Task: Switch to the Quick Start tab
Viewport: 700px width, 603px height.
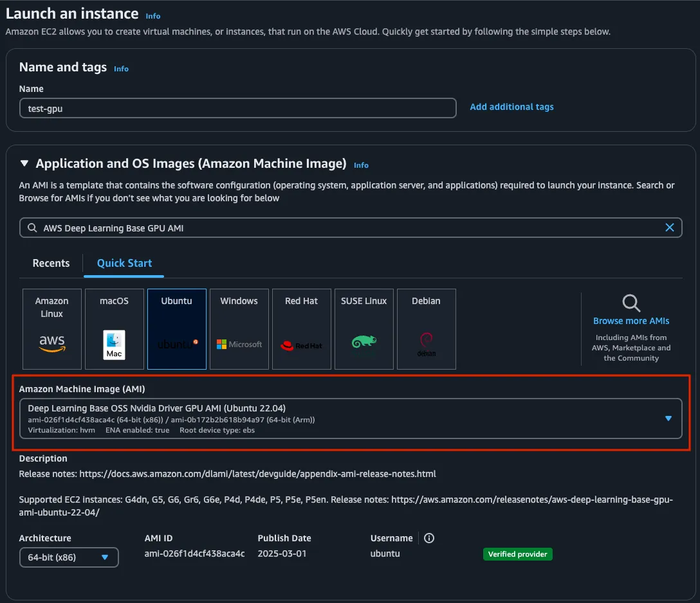Action: coord(124,263)
